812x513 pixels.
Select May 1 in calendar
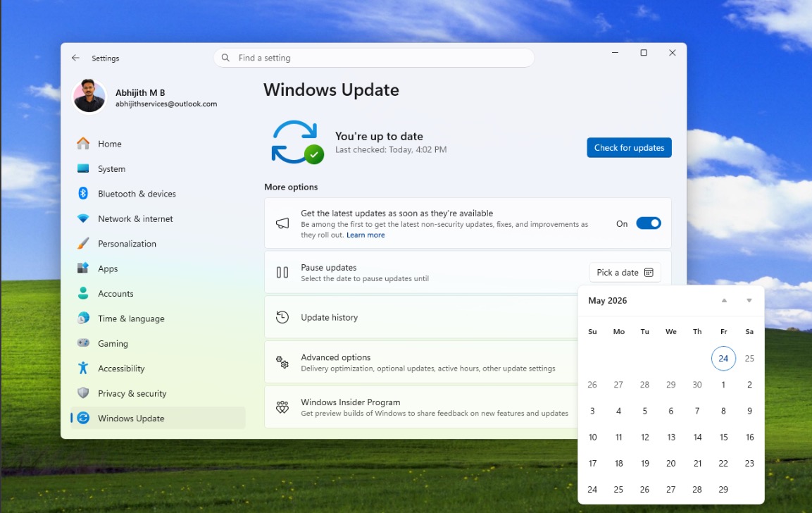click(x=723, y=385)
